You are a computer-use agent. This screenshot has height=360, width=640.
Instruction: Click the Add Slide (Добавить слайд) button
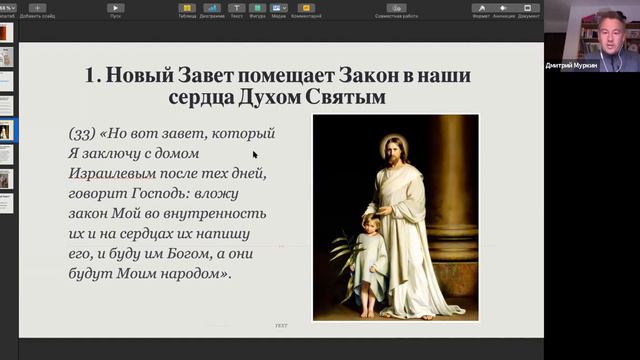click(x=37, y=8)
